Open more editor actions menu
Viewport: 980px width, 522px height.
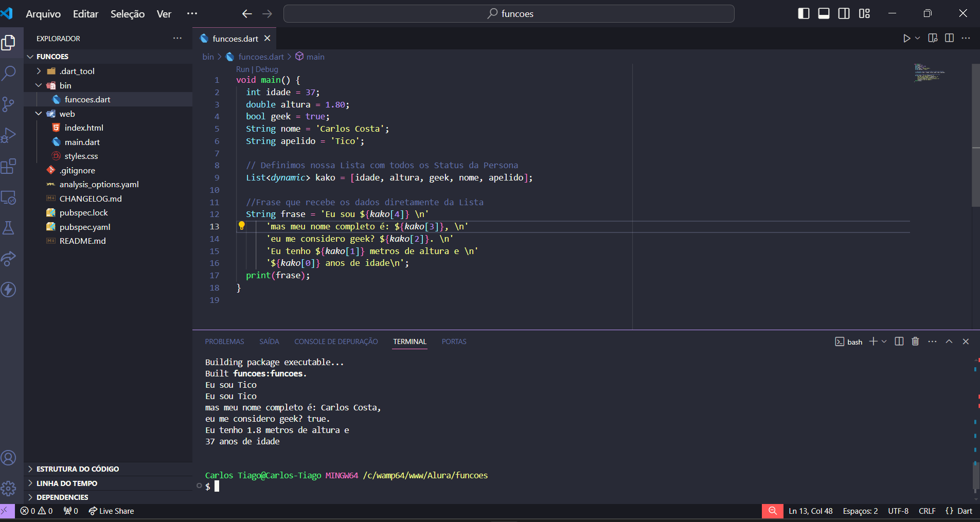[x=966, y=38]
